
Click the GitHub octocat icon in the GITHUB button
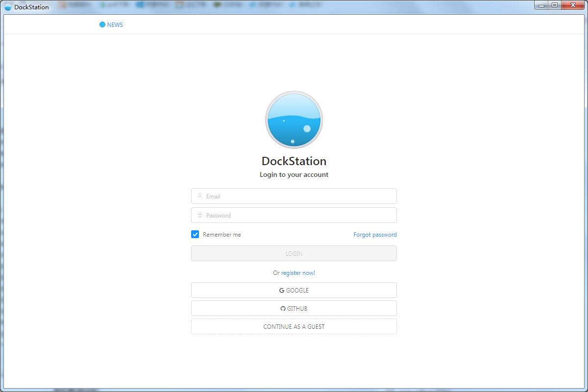pyautogui.click(x=283, y=308)
